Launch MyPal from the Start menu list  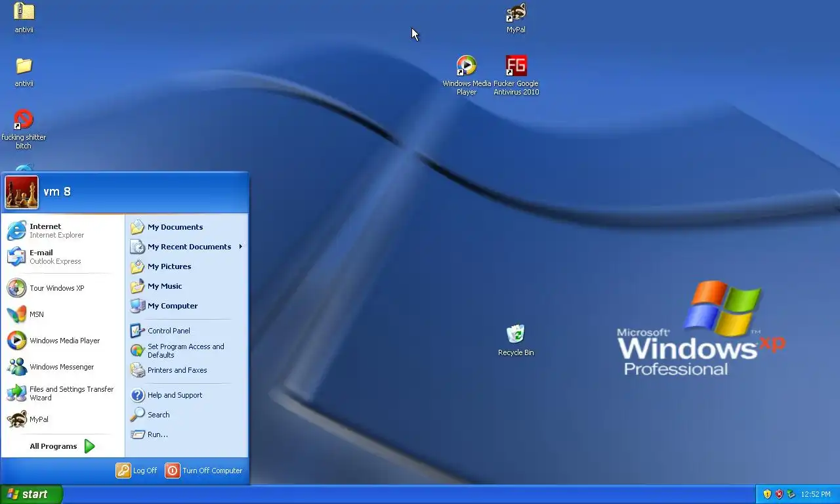(63, 419)
